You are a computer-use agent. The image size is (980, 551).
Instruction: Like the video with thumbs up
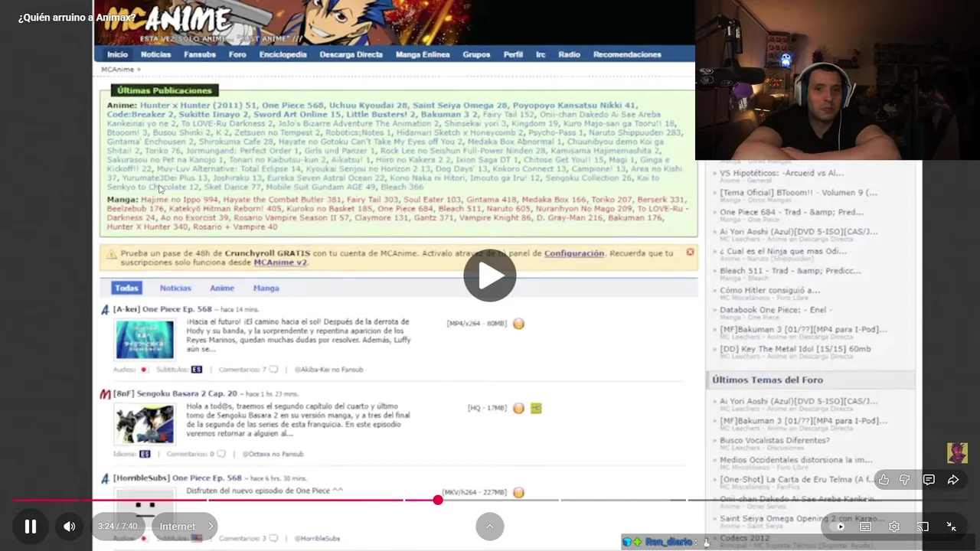coord(884,480)
